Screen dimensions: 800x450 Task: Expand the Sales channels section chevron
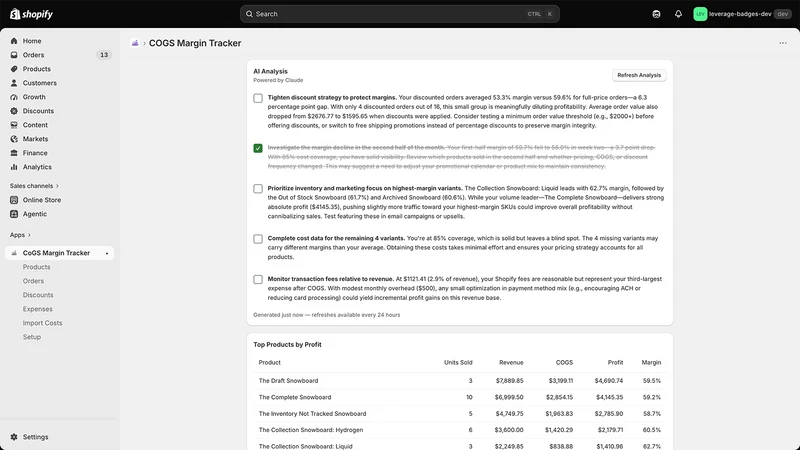click(57, 186)
